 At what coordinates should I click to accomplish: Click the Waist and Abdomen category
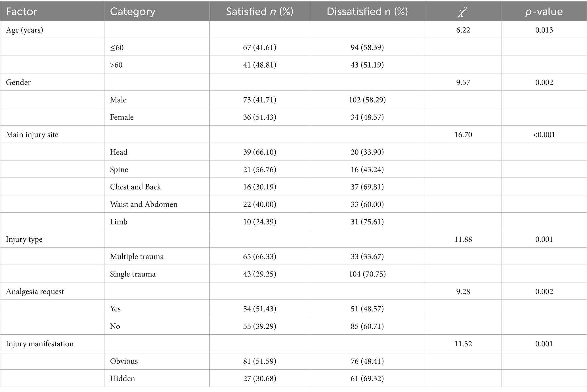pyautogui.click(x=144, y=204)
